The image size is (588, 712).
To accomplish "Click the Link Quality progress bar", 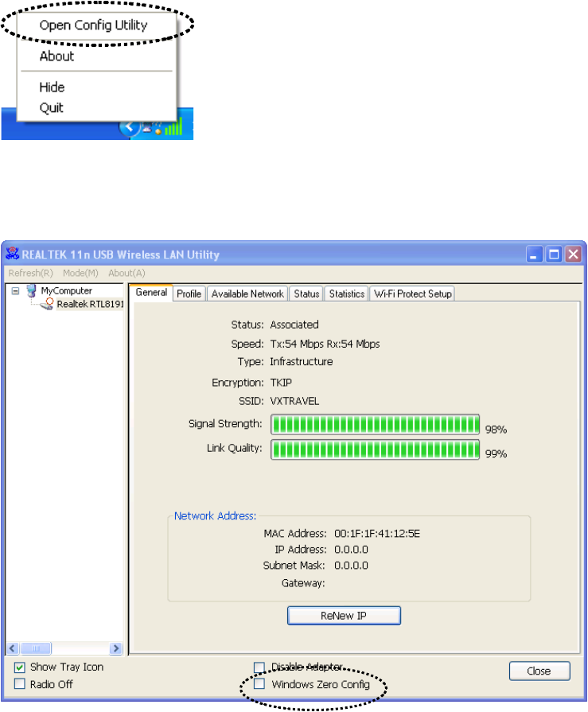I will [x=375, y=449].
